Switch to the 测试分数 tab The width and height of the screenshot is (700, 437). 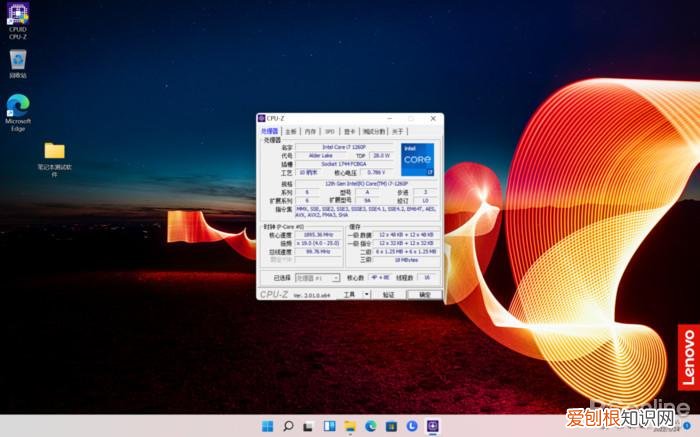tap(374, 132)
